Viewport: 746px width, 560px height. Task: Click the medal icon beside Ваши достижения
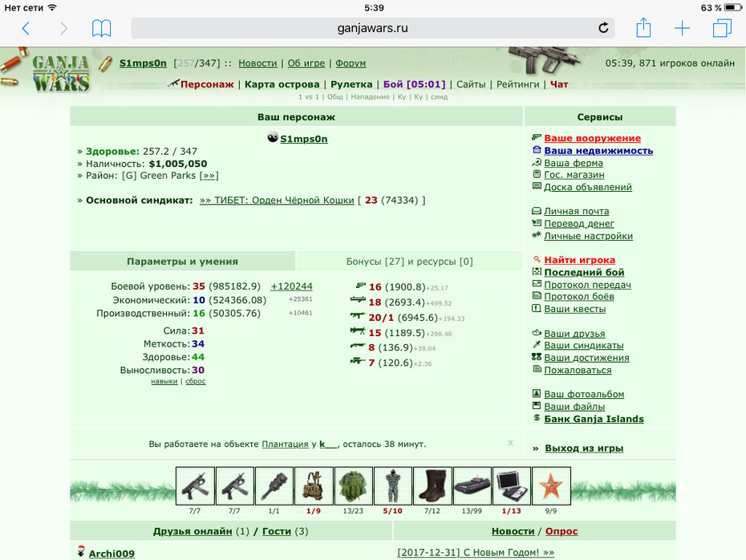[537, 357]
